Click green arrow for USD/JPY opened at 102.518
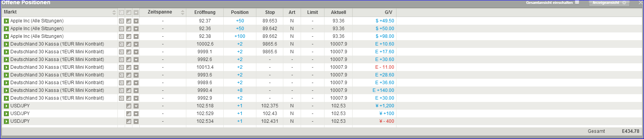 pos(6,106)
